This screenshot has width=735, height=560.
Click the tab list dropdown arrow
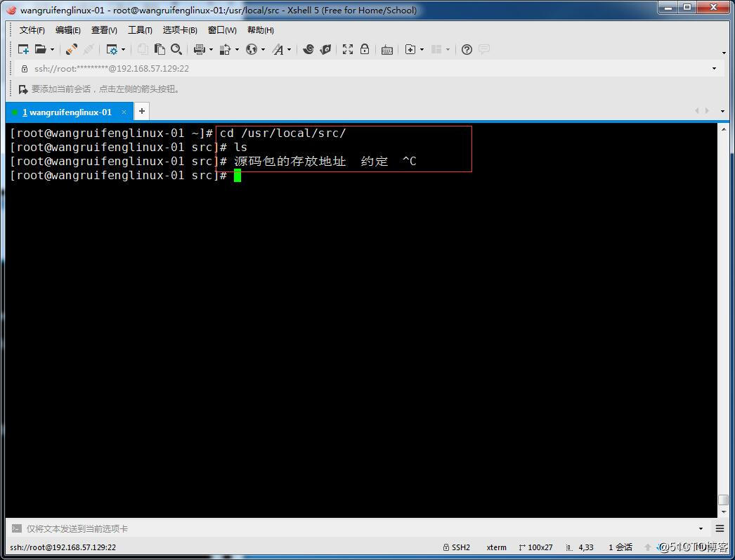click(722, 112)
